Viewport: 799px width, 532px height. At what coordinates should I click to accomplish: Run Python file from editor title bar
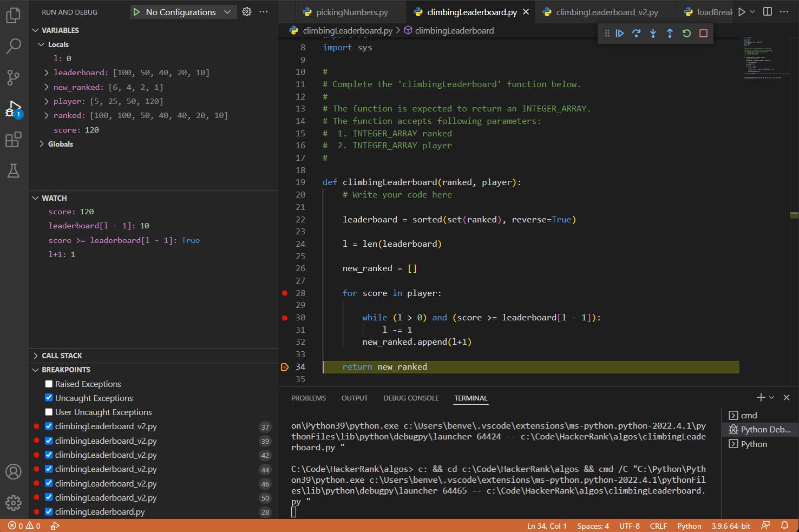[x=742, y=12]
